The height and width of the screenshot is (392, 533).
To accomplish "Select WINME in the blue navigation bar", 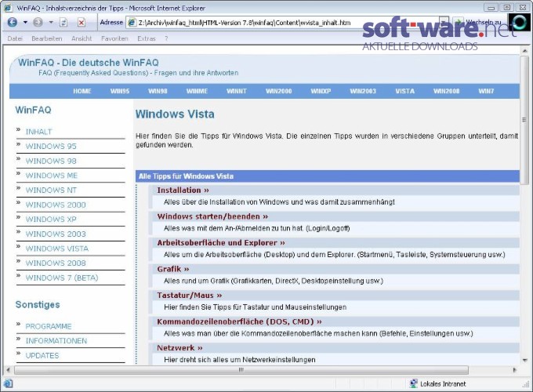I will coord(197,91).
